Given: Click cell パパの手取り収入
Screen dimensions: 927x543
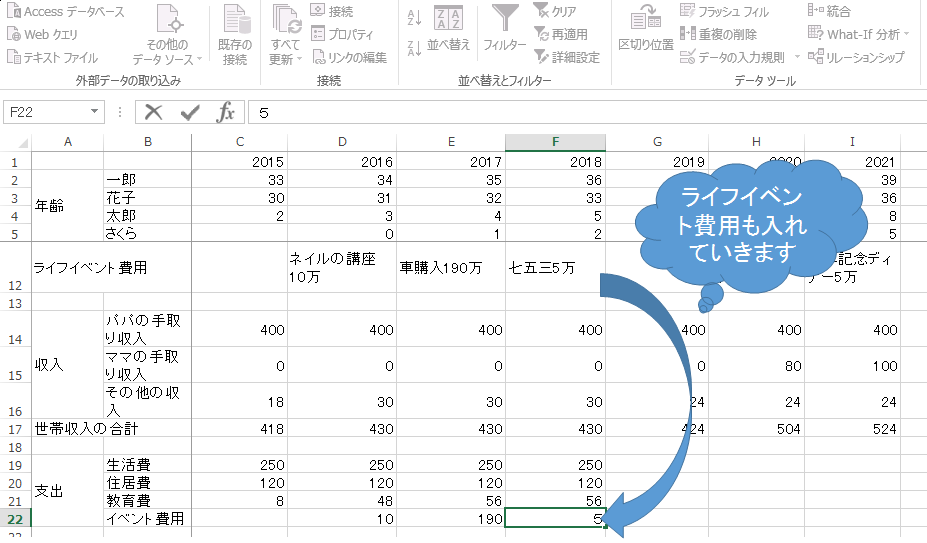Looking at the screenshot, I should (147, 329).
